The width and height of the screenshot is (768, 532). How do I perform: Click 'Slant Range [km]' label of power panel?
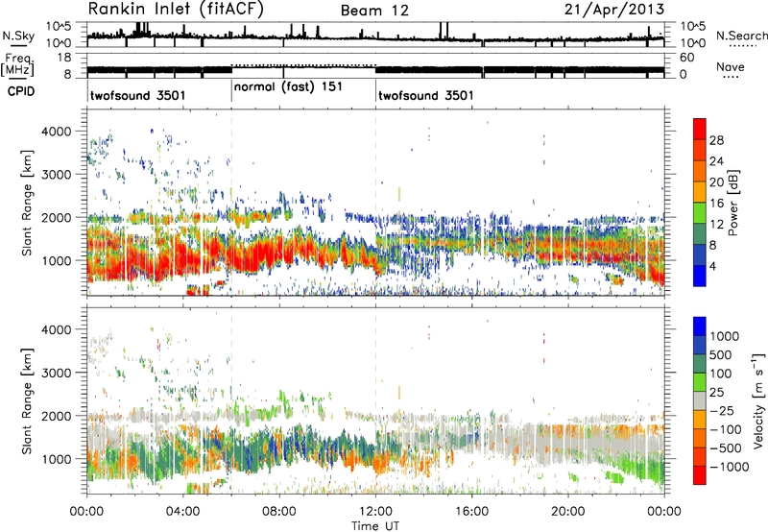[27, 204]
